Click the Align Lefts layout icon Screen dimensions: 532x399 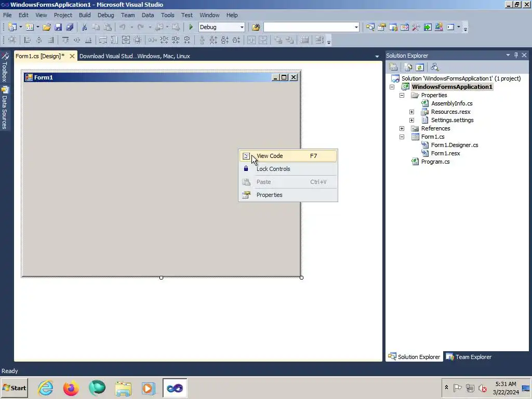pos(28,40)
